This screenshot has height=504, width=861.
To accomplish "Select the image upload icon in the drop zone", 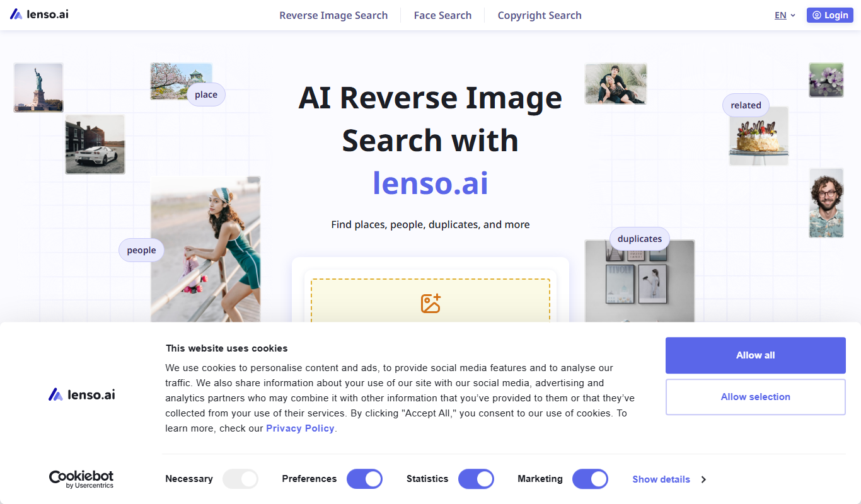I will pos(430,303).
